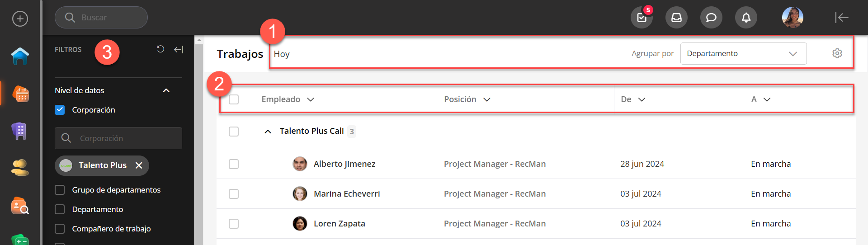Open the Trabajos settings gear
The image size is (868, 245).
coord(837,53)
